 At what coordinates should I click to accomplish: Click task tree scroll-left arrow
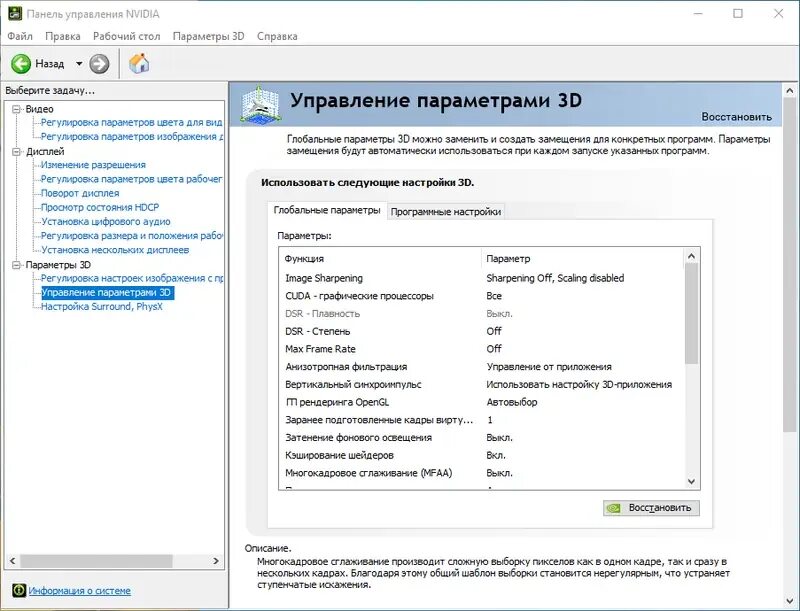tap(13, 561)
